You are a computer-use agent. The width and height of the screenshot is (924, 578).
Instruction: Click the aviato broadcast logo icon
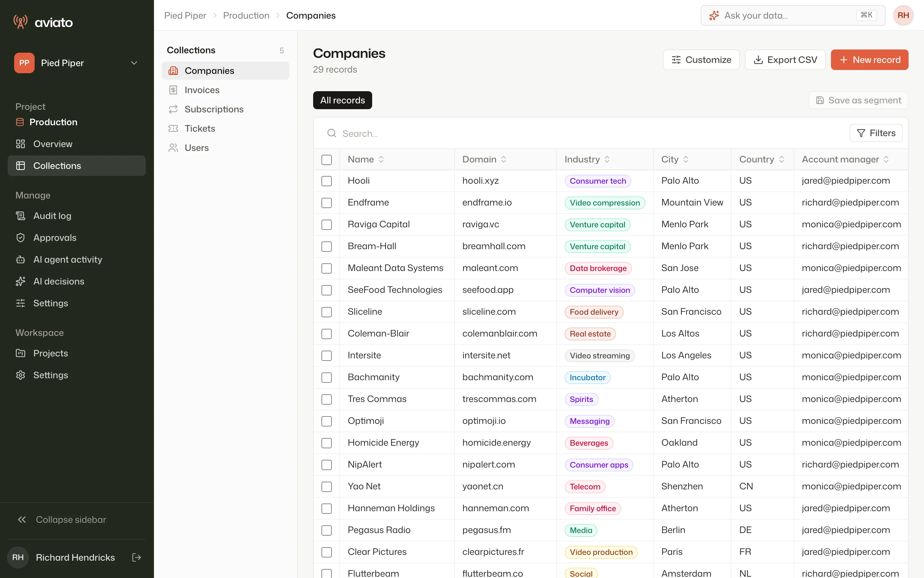[x=21, y=22]
